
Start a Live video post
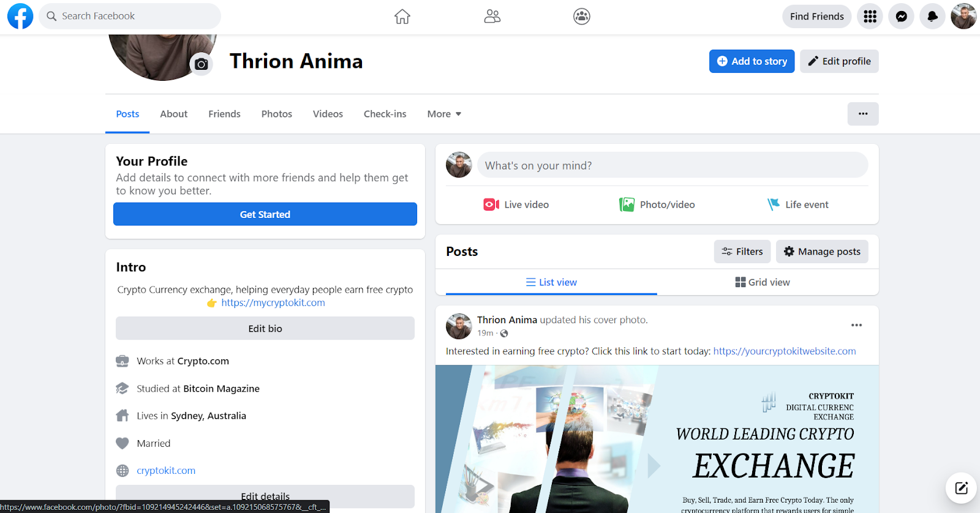[x=516, y=204]
